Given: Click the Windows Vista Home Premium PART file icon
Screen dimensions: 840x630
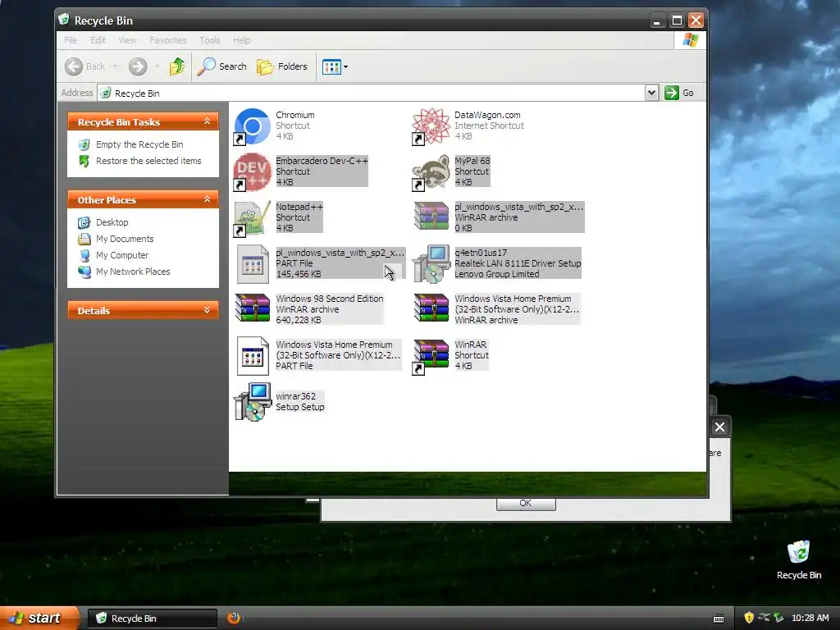Looking at the screenshot, I should click(253, 356).
